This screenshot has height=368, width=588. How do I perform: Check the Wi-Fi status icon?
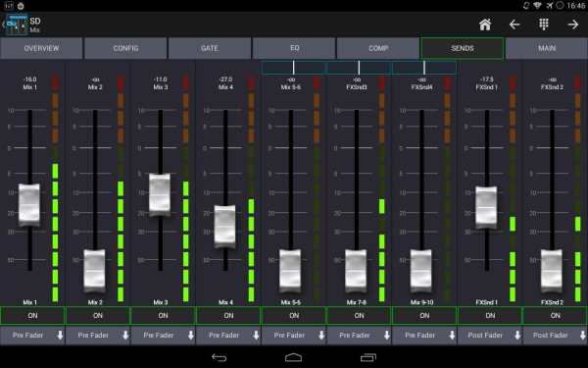click(x=537, y=5)
